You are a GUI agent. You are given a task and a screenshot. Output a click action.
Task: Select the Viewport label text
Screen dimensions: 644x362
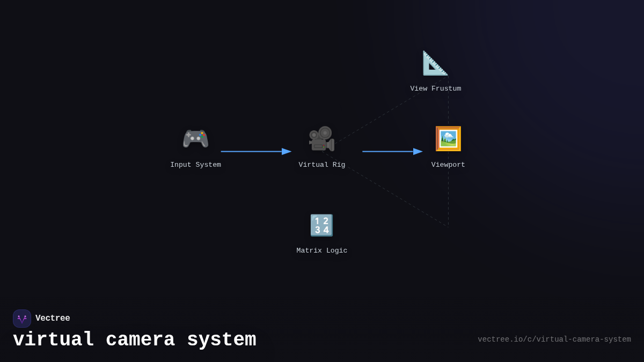(448, 165)
